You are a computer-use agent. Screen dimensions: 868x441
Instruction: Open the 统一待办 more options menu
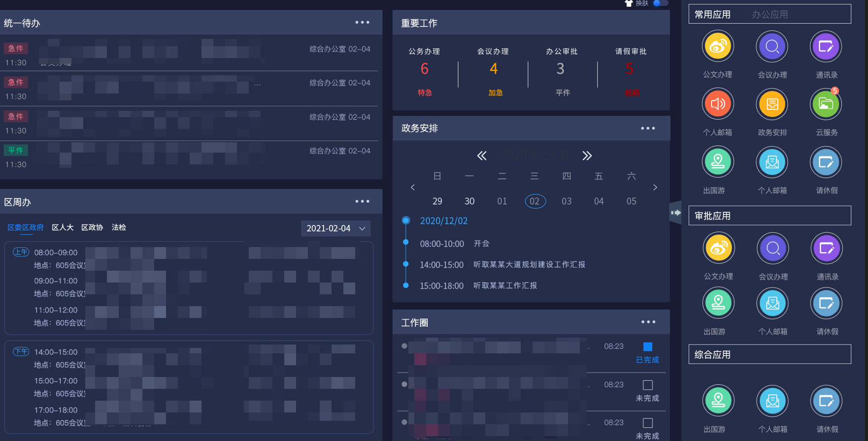click(363, 22)
